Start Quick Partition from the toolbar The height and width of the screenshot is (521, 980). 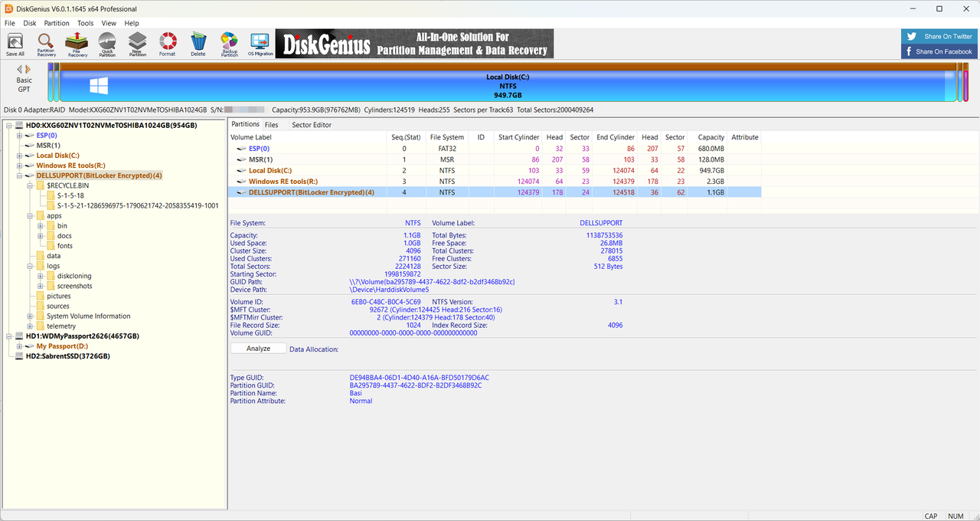pyautogui.click(x=107, y=44)
